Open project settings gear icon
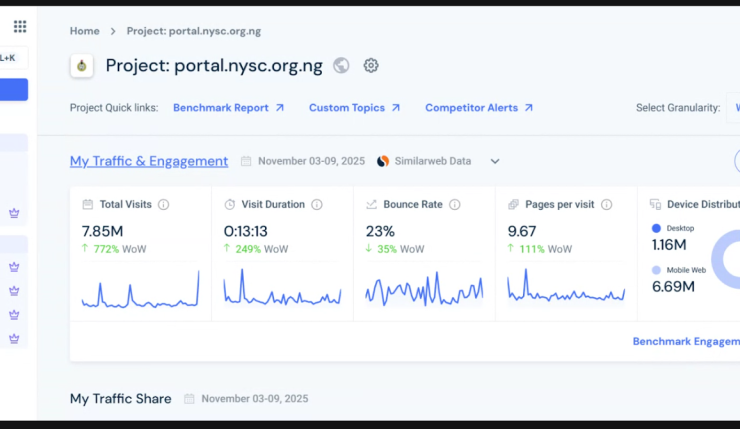Viewport: 740px width, 429px height. pyautogui.click(x=371, y=66)
